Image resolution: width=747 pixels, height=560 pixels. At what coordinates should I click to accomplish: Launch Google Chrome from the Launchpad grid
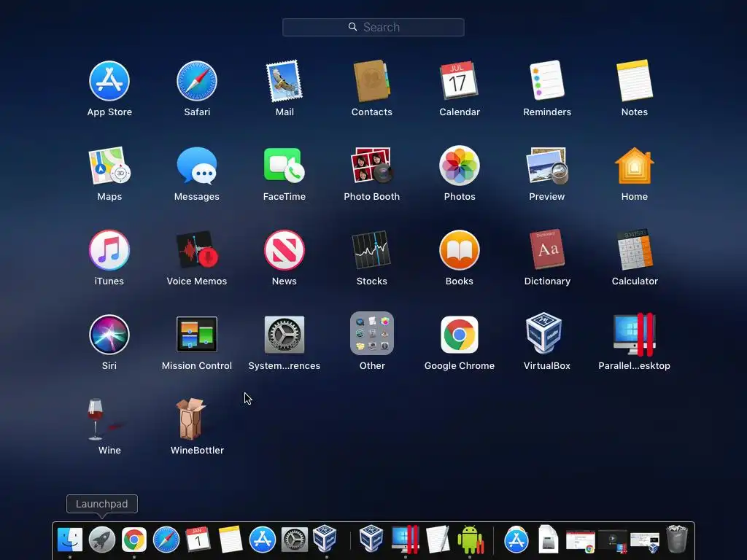(460, 334)
